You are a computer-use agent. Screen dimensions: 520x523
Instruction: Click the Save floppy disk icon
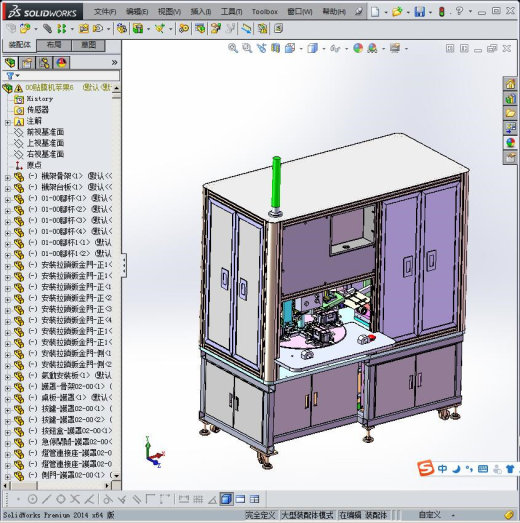pos(420,12)
